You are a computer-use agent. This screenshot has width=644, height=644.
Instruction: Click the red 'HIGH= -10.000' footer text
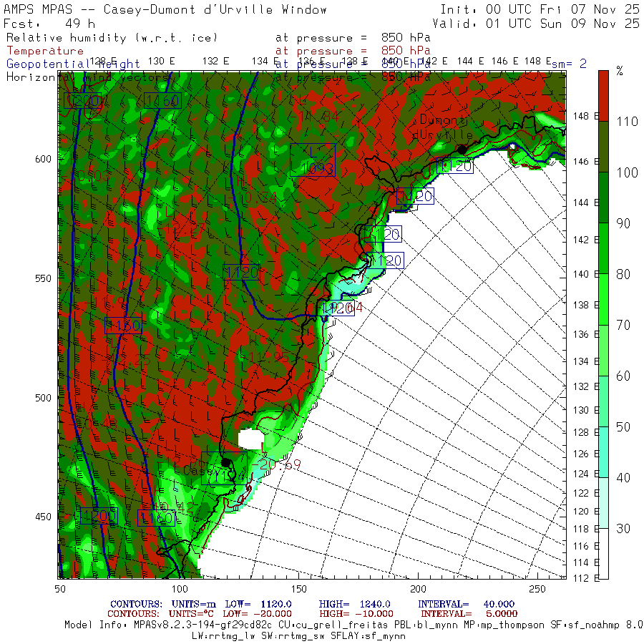[x=356, y=614]
